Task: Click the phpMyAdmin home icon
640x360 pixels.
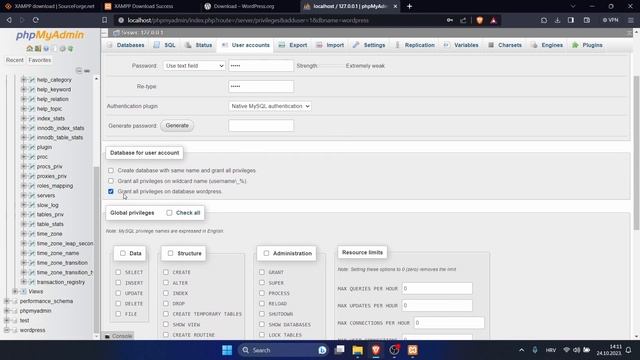Action: pyautogui.click(x=29, y=49)
